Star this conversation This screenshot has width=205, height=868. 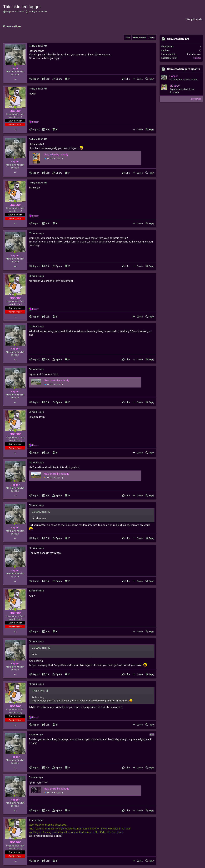point(128,38)
